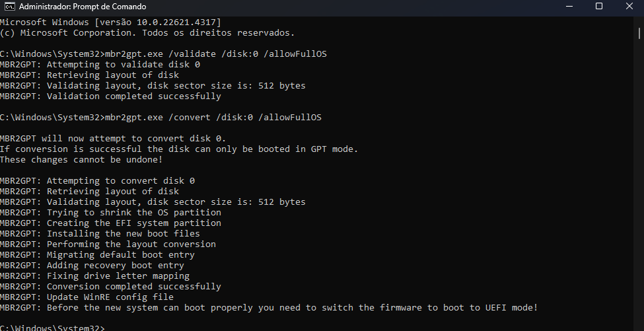Click the 'Trying to shrink the OS partition' line

(x=110, y=212)
